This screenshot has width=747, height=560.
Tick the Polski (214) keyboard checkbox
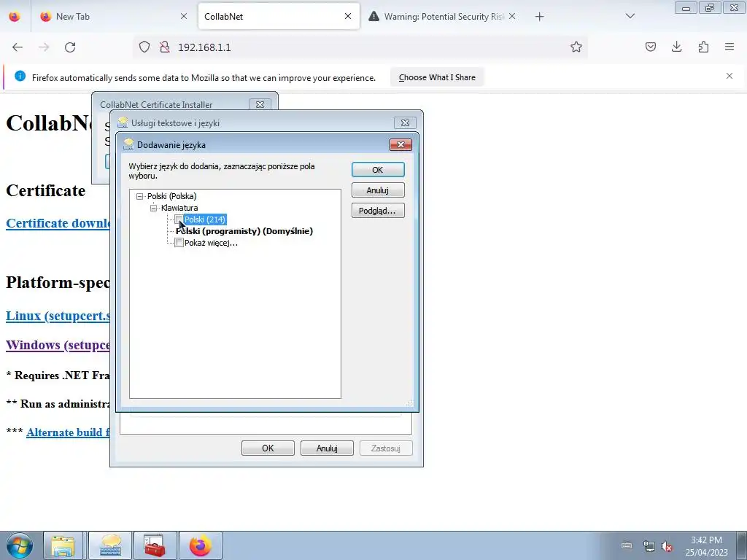[179, 219]
